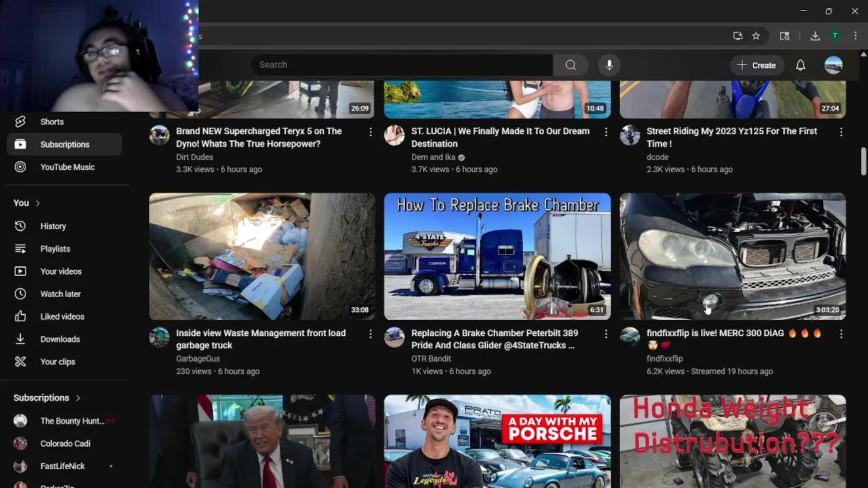The image size is (868, 488).
Task: Open Street Riding My 2023 Yz125 title
Action: pos(732,138)
